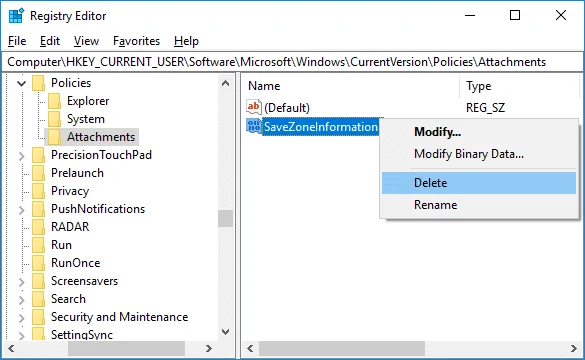This screenshot has height=360, width=585.
Task: Maximize the Registry Editor window
Action: [x=515, y=15]
